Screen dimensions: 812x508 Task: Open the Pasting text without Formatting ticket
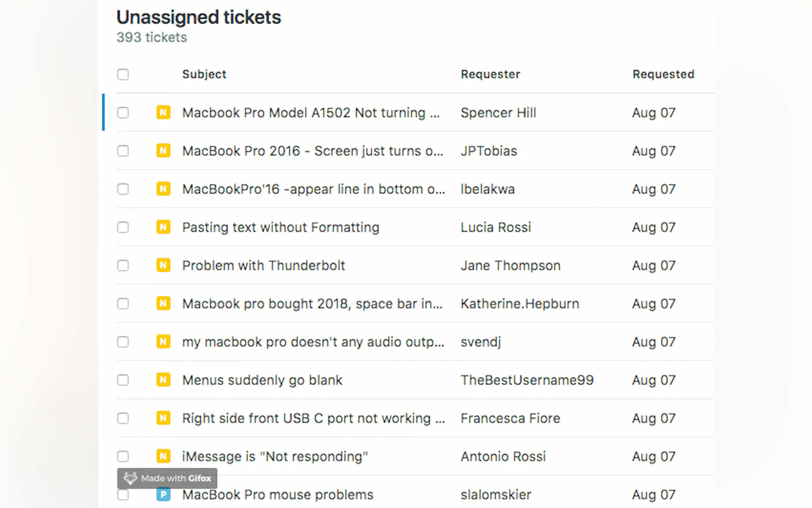click(281, 227)
